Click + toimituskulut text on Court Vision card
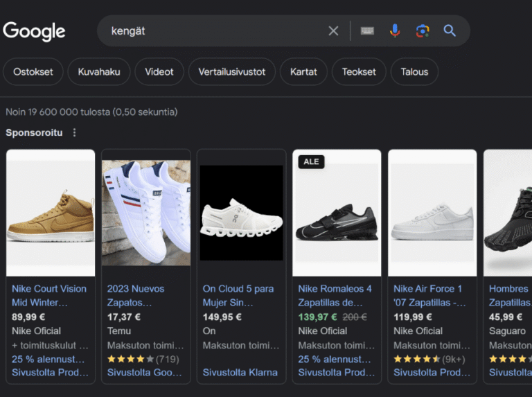532x397 pixels. pyautogui.click(x=50, y=345)
